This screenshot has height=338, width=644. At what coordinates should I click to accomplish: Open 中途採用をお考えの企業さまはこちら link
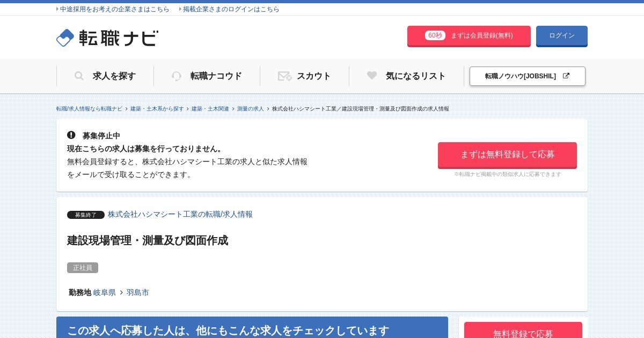pos(114,9)
